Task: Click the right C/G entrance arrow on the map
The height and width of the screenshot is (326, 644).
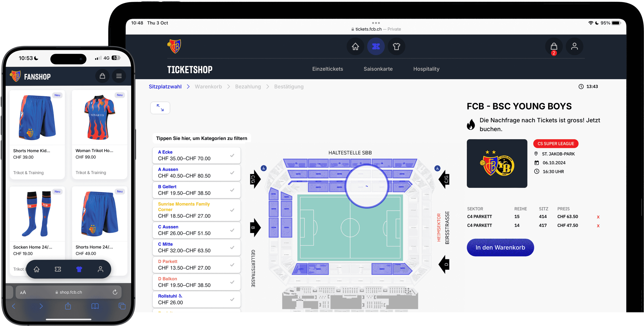Action: click(x=444, y=179)
